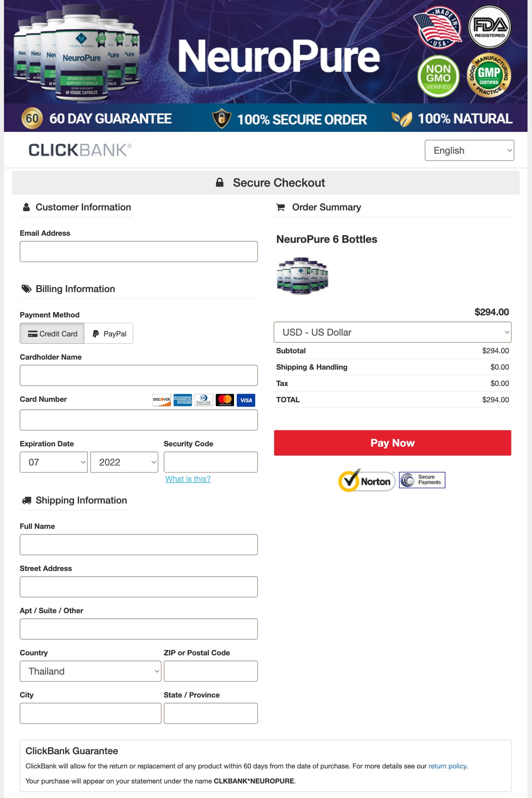532x798 pixels.
Task: Click the Norton security seal
Action: coord(366,481)
